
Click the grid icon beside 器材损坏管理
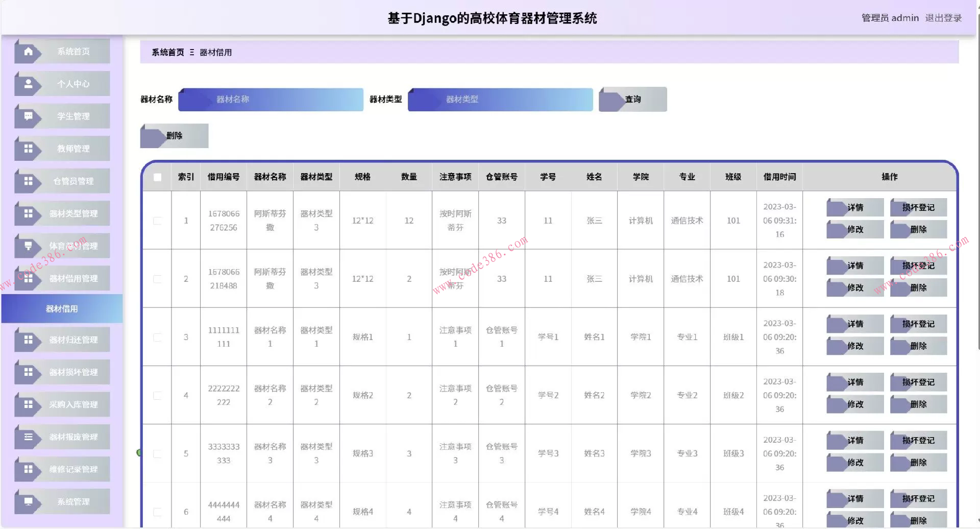click(x=28, y=372)
